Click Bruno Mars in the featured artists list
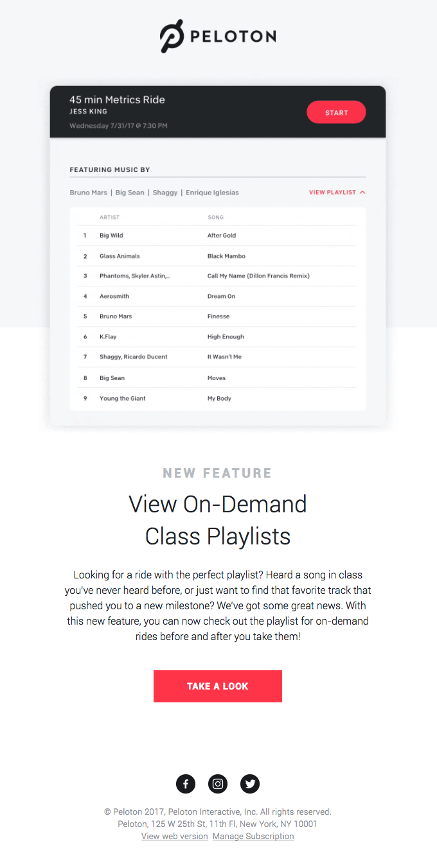This screenshot has height=868, width=437. pyautogui.click(x=88, y=192)
